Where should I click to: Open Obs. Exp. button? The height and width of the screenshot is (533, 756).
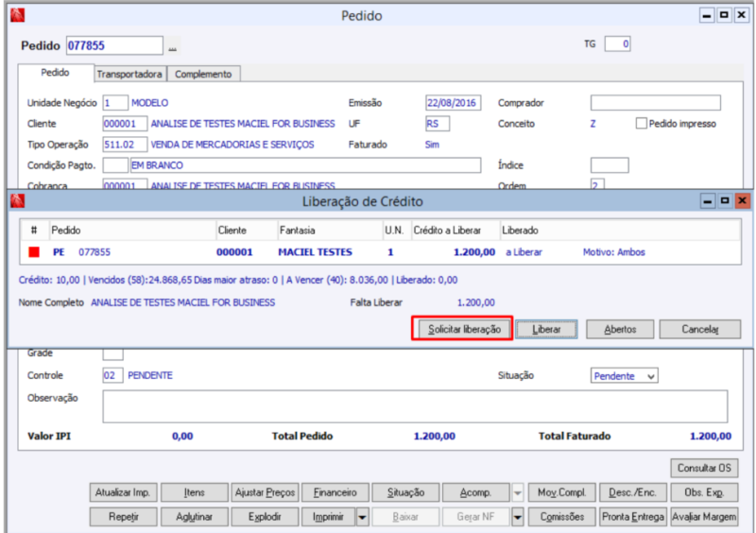coord(704,492)
